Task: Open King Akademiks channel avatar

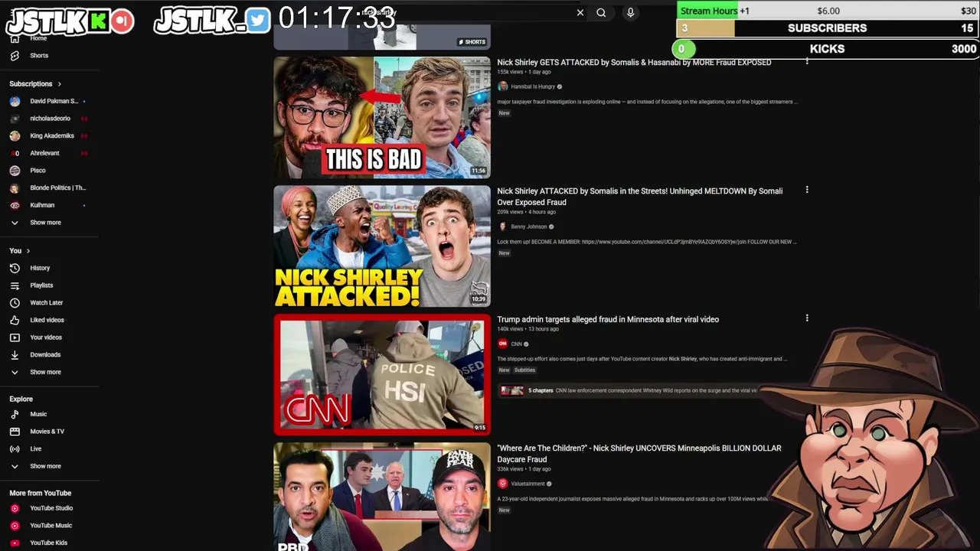Action: click(x=15, y=135)
